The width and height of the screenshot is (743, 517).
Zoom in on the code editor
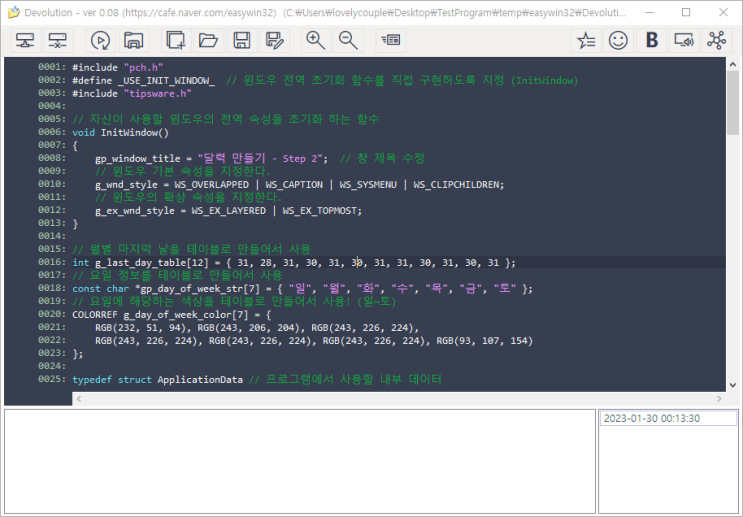click(x=316, y=40)
